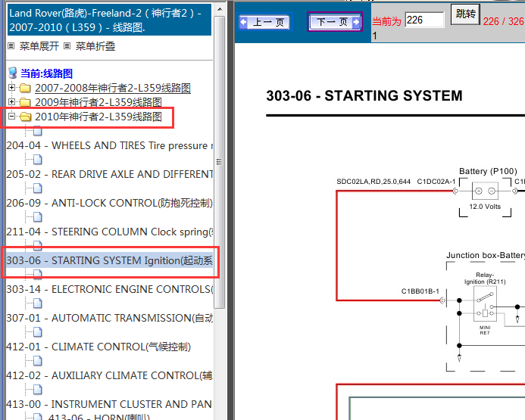Click the 当前为 label

pos(386,21)
